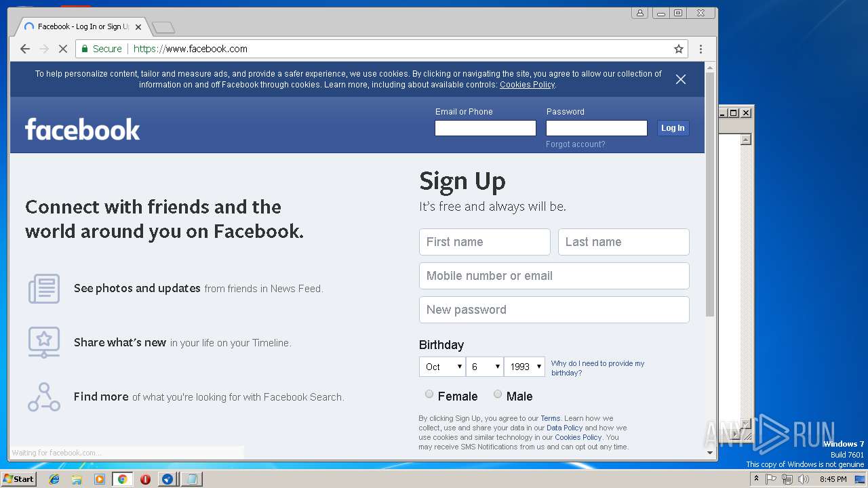Click the New password field

click(x=554, y=310)
